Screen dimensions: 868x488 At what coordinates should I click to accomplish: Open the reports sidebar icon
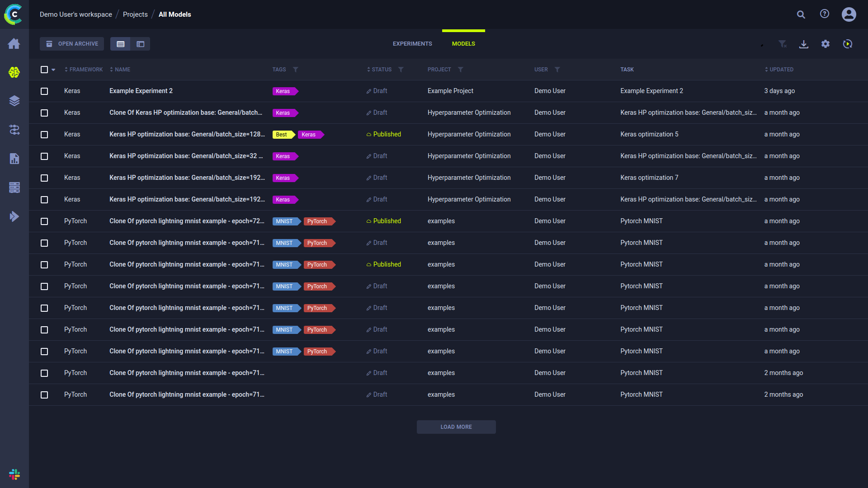[x=14, y=159]
